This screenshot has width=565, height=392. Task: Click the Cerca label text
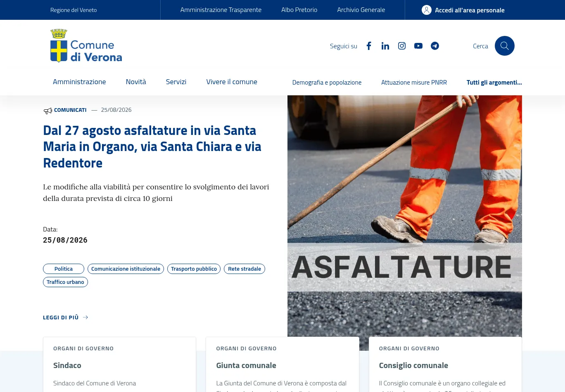(480, 46)
